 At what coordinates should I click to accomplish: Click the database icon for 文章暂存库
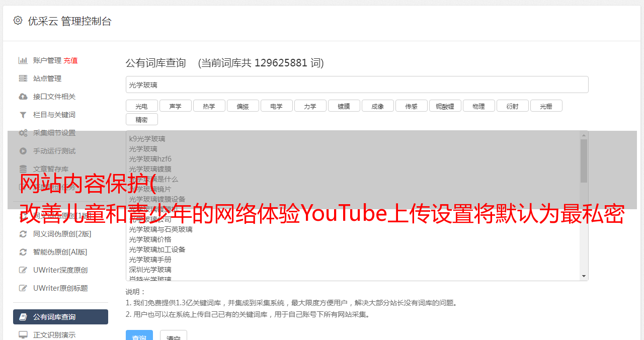23,169
